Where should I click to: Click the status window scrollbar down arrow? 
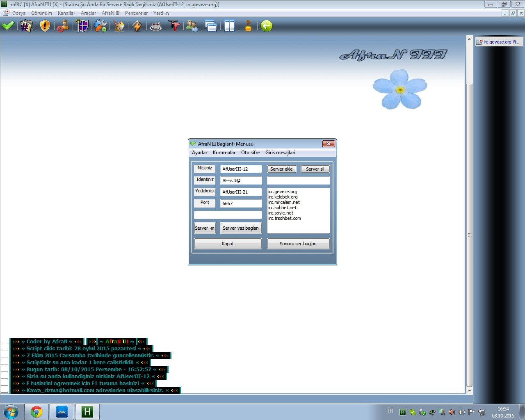click(x=470, y=391)
